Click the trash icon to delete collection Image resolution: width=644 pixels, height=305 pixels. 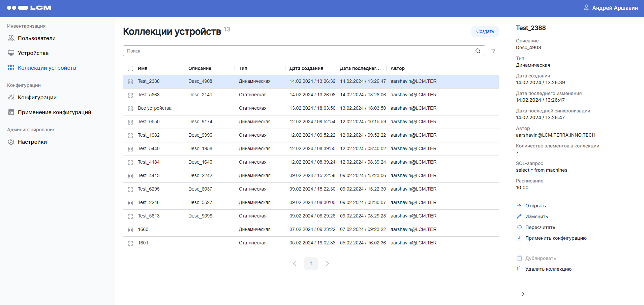click(x=519, y=269)
